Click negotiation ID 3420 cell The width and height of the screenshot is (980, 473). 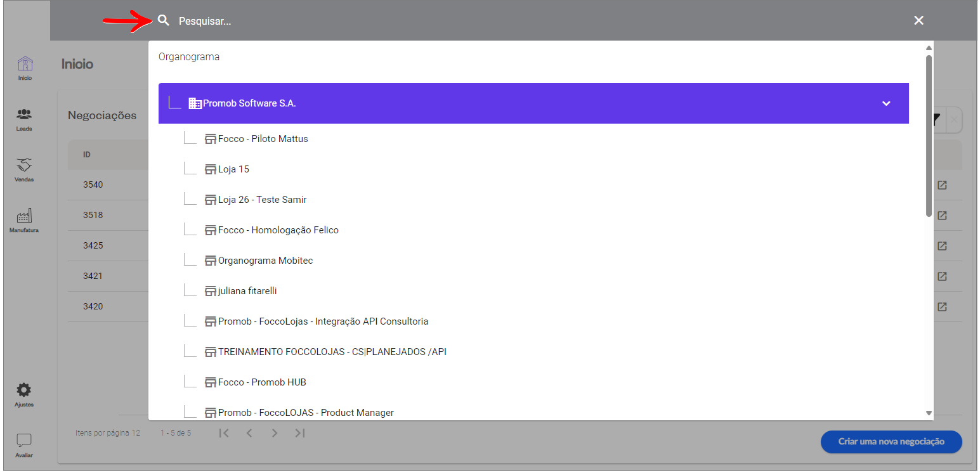click(x=93, y=306)
